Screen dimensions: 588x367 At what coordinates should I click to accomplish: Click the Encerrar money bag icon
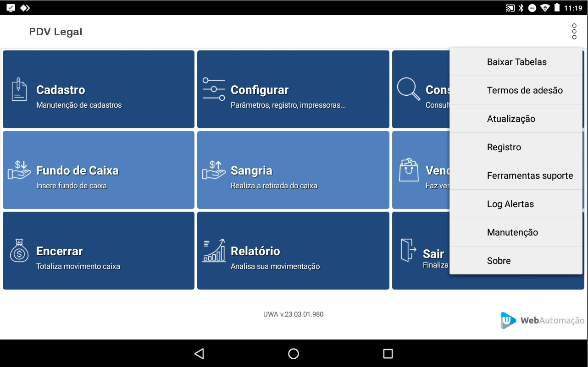point(19,251)
